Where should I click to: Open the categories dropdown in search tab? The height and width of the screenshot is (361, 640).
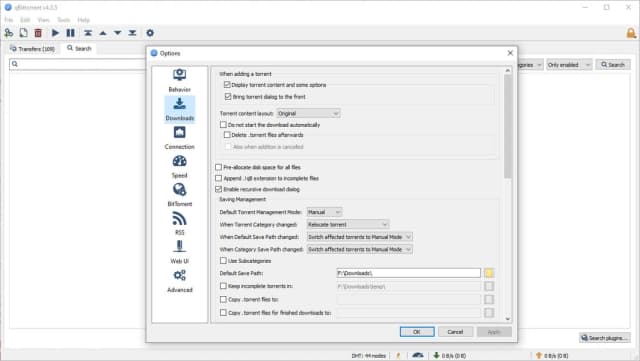coord(531,65)
